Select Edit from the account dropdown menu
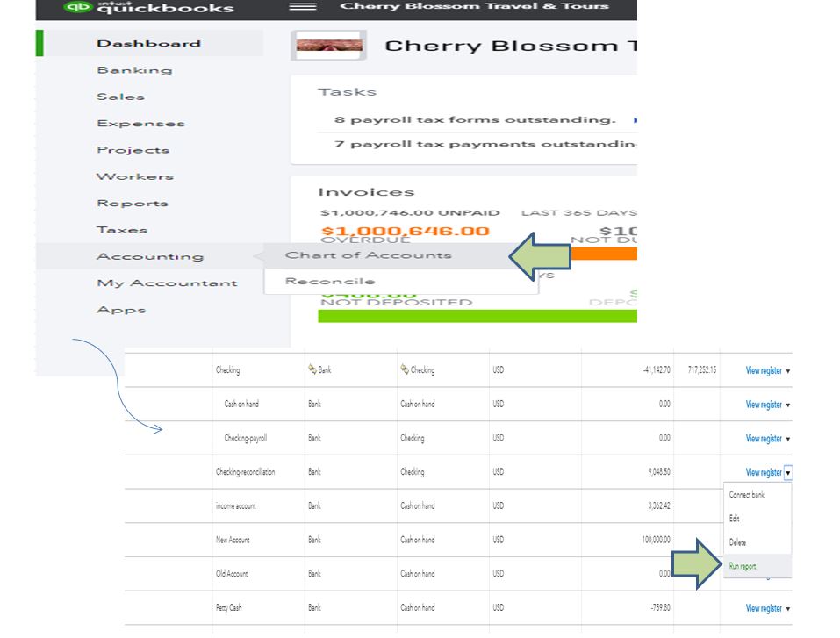Image resolution: width=840 pixels, height=638 pixels. coord(734,519)
